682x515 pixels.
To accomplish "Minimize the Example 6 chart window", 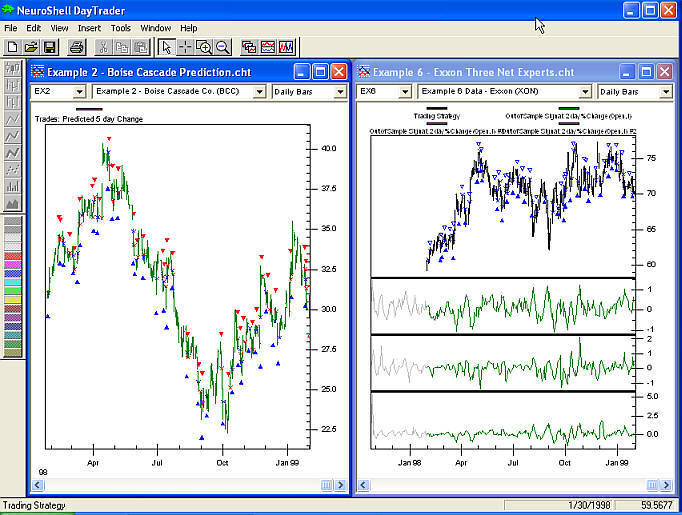I will (x=627, y=72).
